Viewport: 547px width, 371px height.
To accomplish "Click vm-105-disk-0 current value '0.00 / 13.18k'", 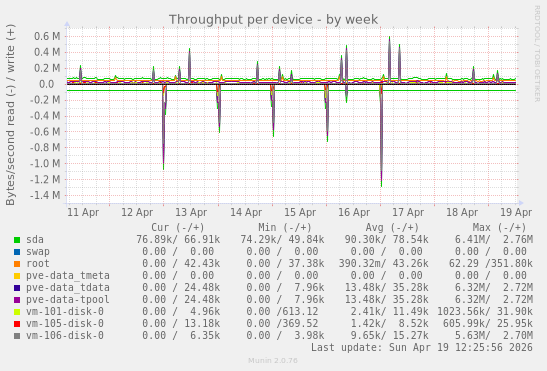I will [181, 324].
